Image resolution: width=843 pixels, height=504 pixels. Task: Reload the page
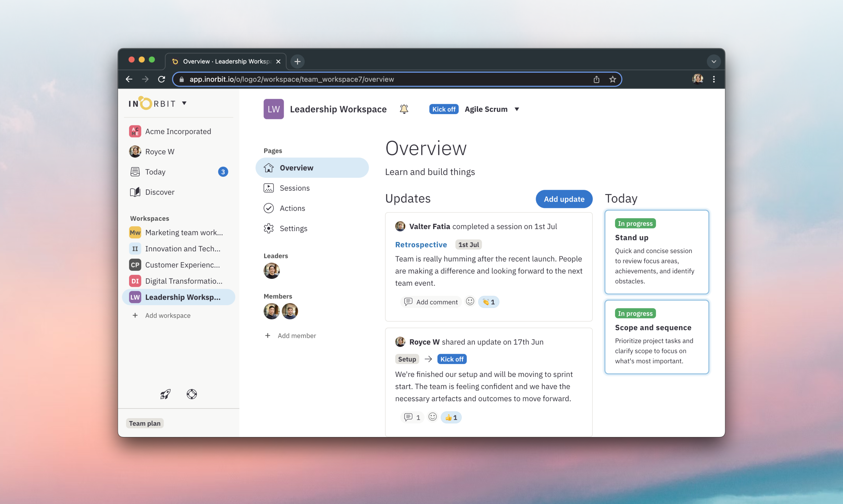161,79
